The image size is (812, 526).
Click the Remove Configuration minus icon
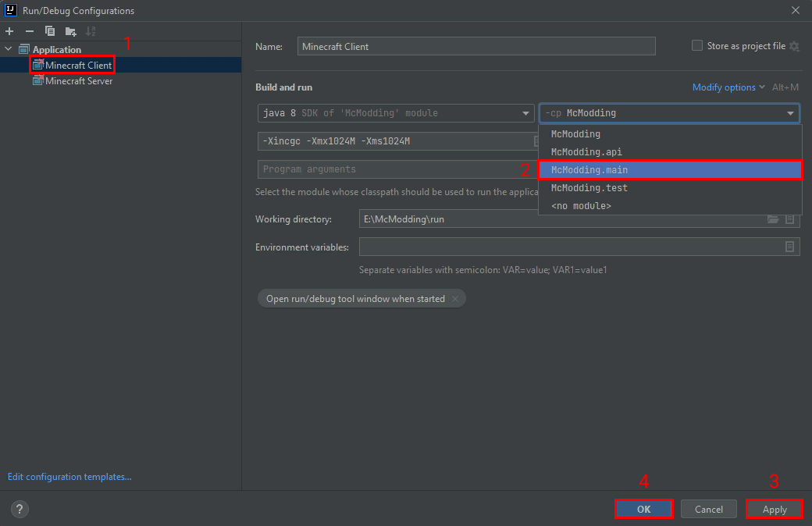tap(30, 31)
